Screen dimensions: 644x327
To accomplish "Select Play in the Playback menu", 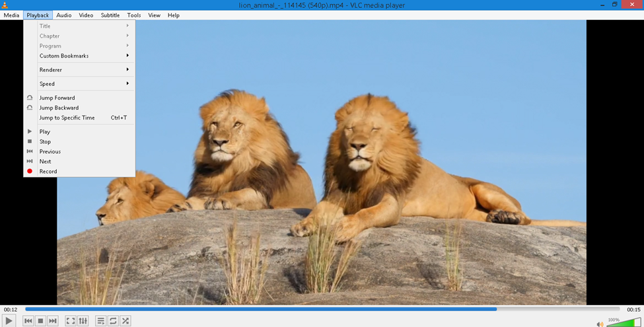I will click(79, 131).
